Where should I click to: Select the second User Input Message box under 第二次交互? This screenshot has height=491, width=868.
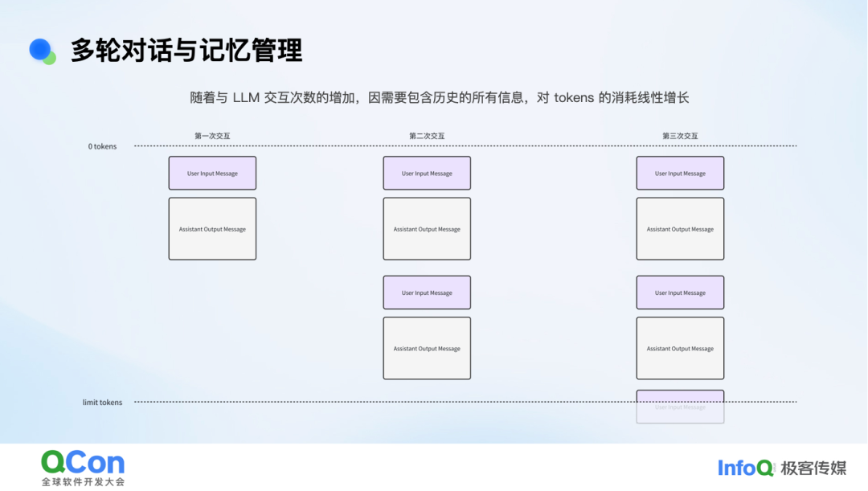coord(427,293)
